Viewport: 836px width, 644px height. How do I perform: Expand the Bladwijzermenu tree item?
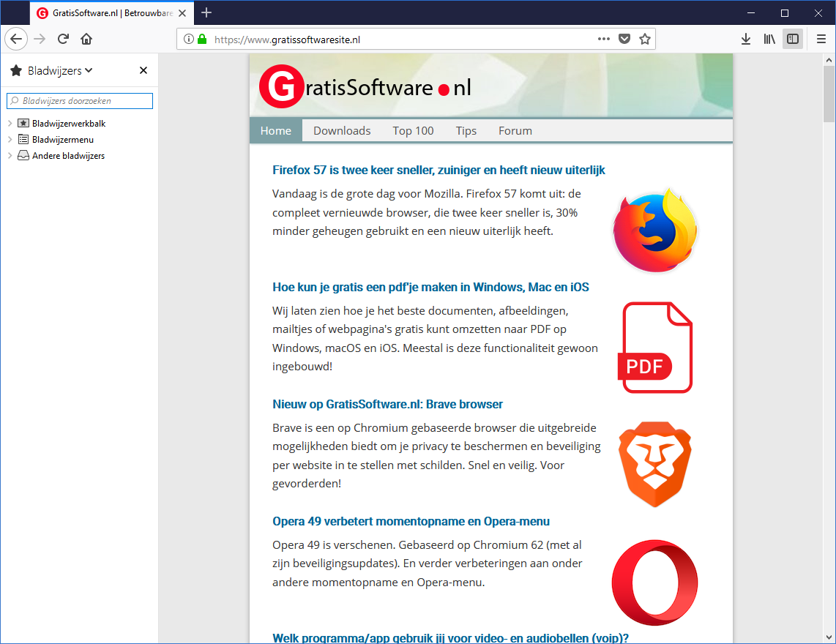(10, 140)
